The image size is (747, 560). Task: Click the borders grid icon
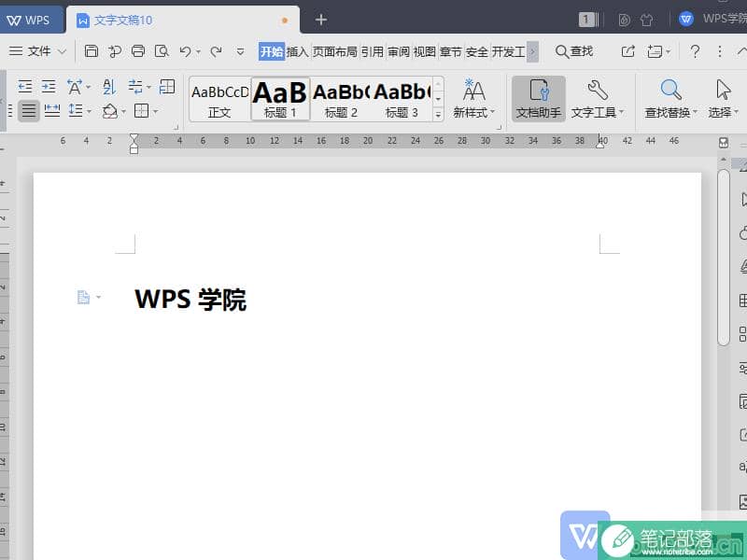pyautogui.click(x=142, y=111)
